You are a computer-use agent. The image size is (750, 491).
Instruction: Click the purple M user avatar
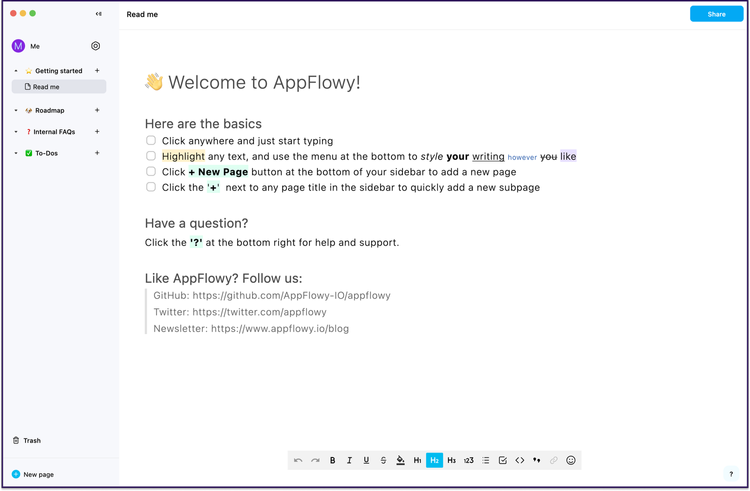click(18, 46)
